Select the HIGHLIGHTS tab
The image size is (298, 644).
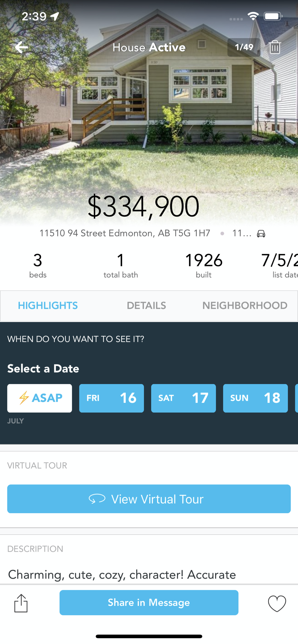pyautogui.click(x=48, y=306)
